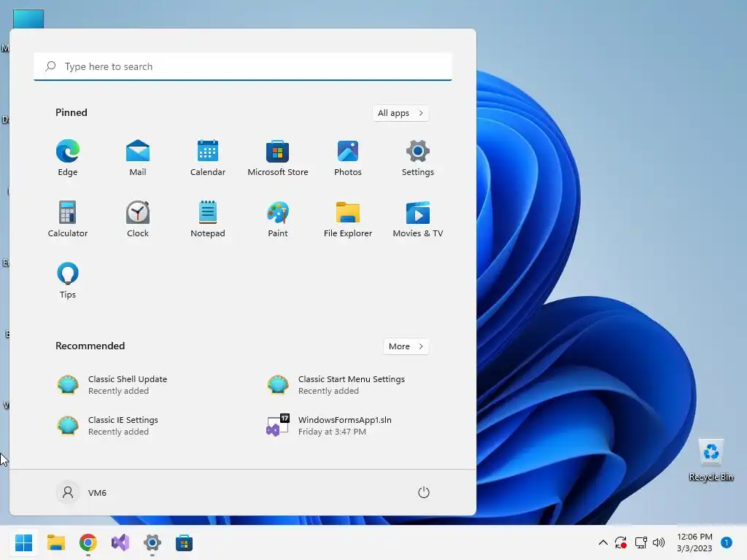The height and width of the screenshot is (560, 747).
Task: Show hidden tray icons chevron
Action: 603,542
